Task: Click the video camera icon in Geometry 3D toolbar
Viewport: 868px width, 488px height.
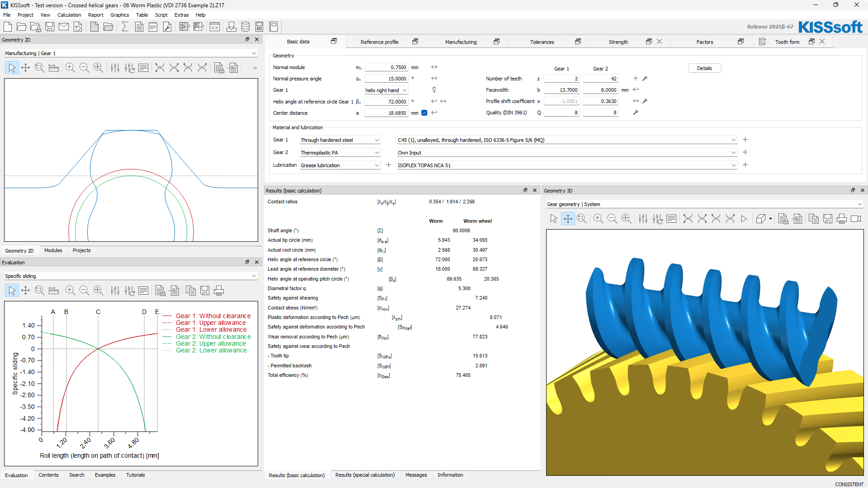Action: 856,219
